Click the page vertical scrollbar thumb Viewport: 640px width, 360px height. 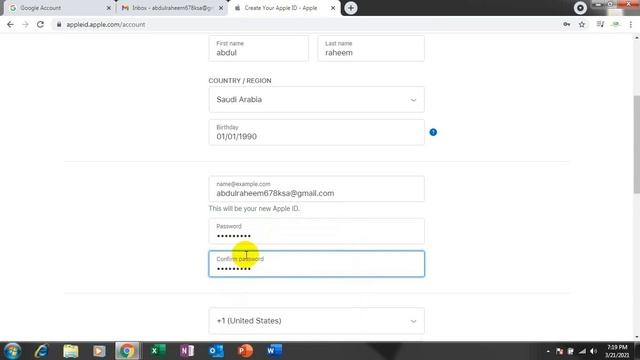click(636, 144)
